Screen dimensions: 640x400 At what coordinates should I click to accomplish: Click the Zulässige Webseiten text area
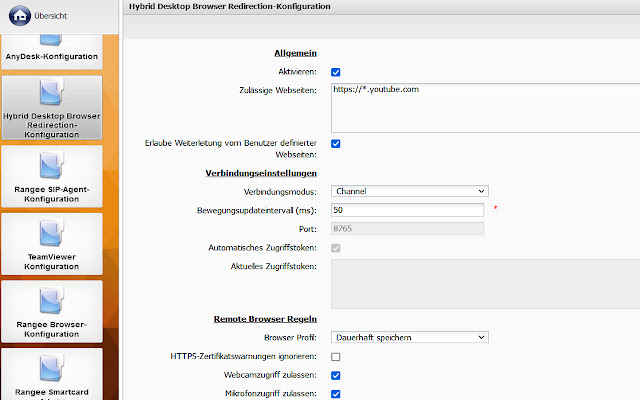(485, 108)
